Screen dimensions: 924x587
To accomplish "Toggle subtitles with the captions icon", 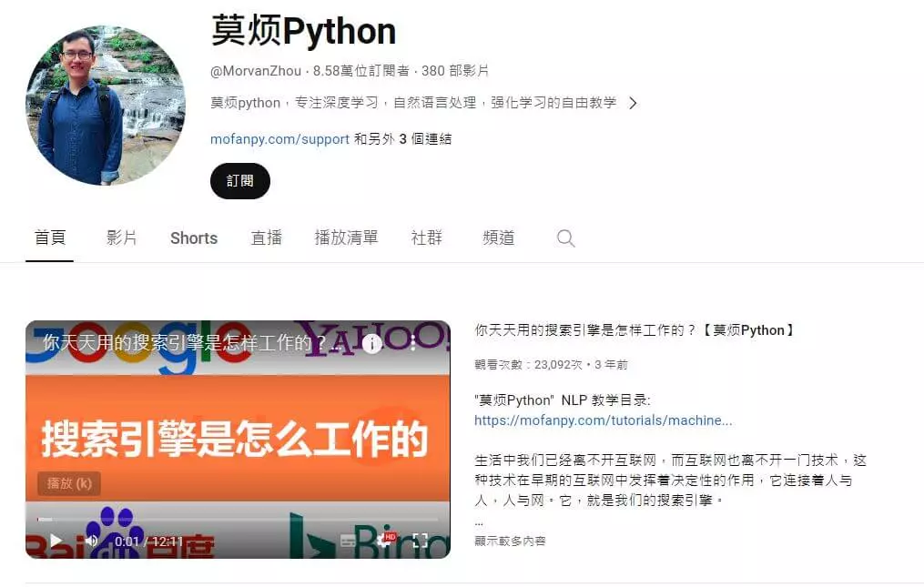I will [349, 541].
